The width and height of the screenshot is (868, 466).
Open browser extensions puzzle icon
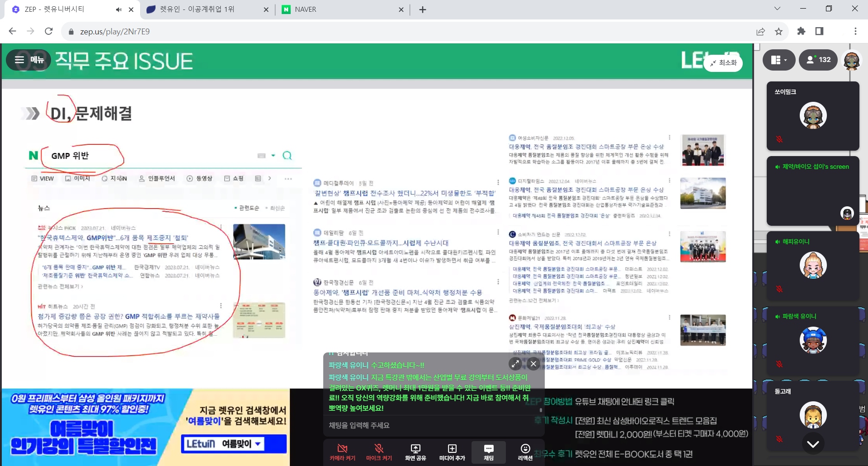point(801,31)
